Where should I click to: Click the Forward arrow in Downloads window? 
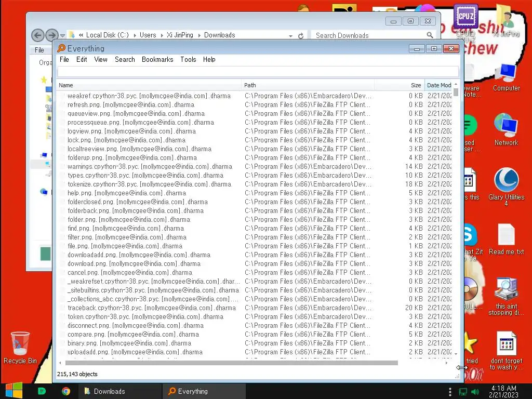pos(51,35)
